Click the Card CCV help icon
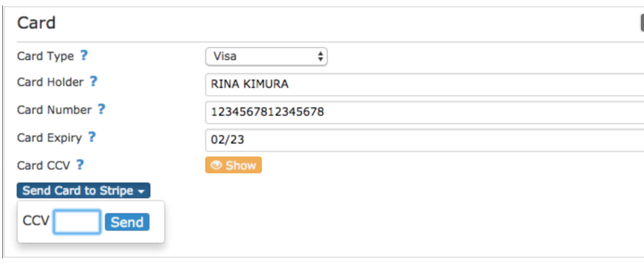This screenshot has height=267, width=644. point(80,165)
